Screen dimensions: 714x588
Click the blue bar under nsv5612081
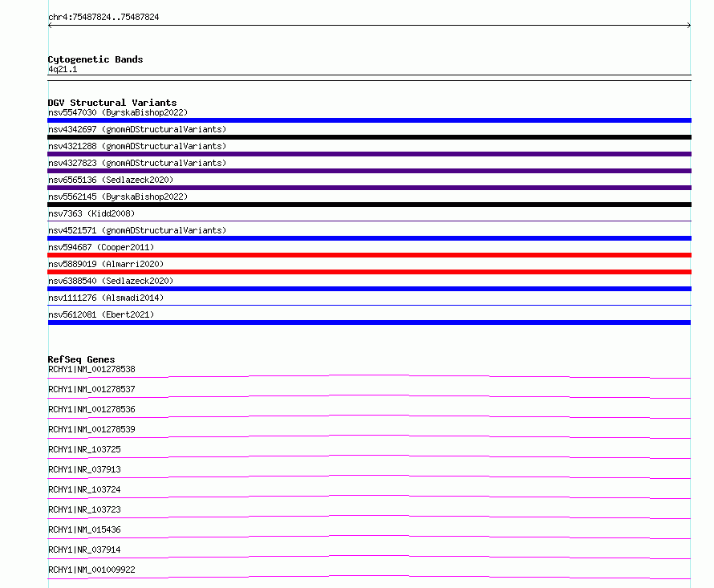click(369, 322)
